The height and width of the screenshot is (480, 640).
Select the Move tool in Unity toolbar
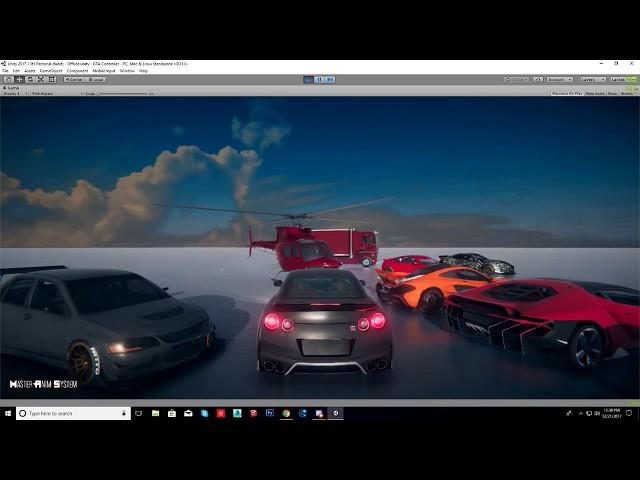[x=19, y=80]
